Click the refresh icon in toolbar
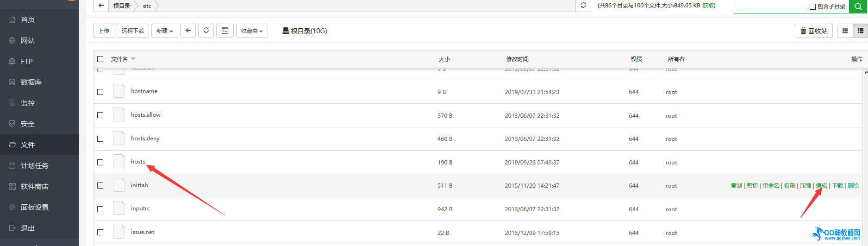 click(x=206, y=31)
